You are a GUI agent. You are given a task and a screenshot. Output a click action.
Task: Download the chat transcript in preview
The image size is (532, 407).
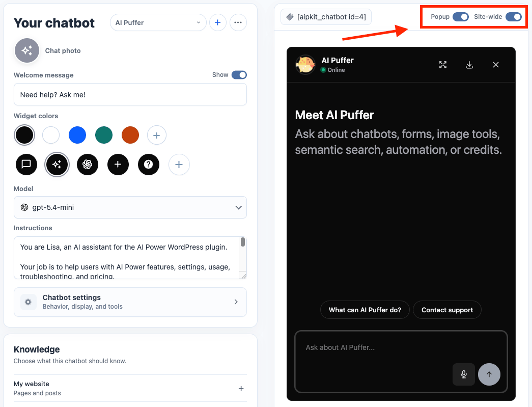[x=469, y=65]
